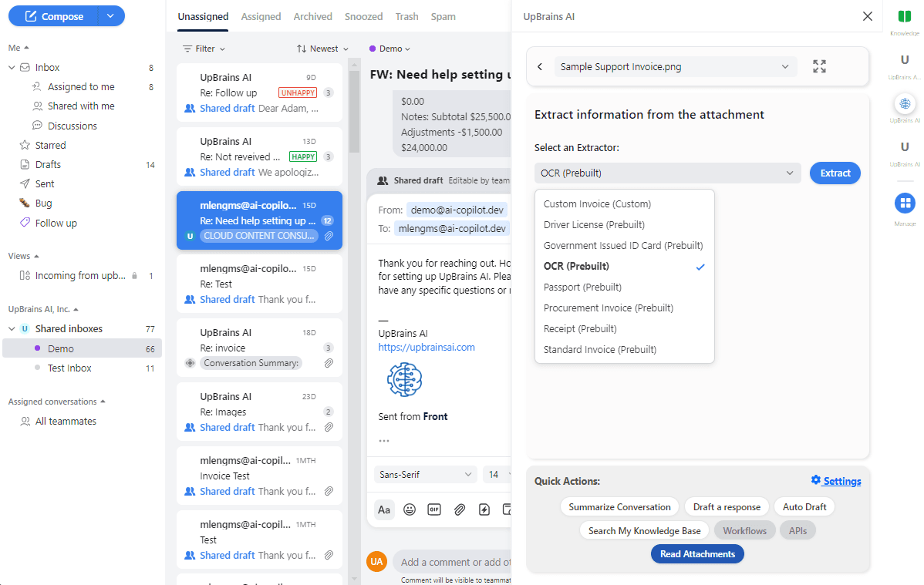This screenshot has height=585, width=924.
Task: Open the font size 14 dropdown
Action: [x=497, y=474]
